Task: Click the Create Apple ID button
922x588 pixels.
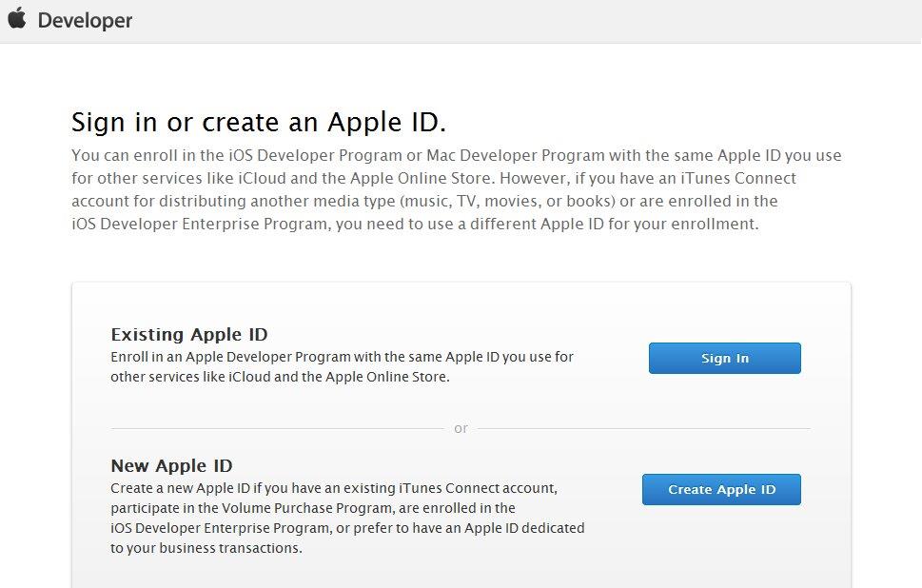Action: tap(721, 489)
